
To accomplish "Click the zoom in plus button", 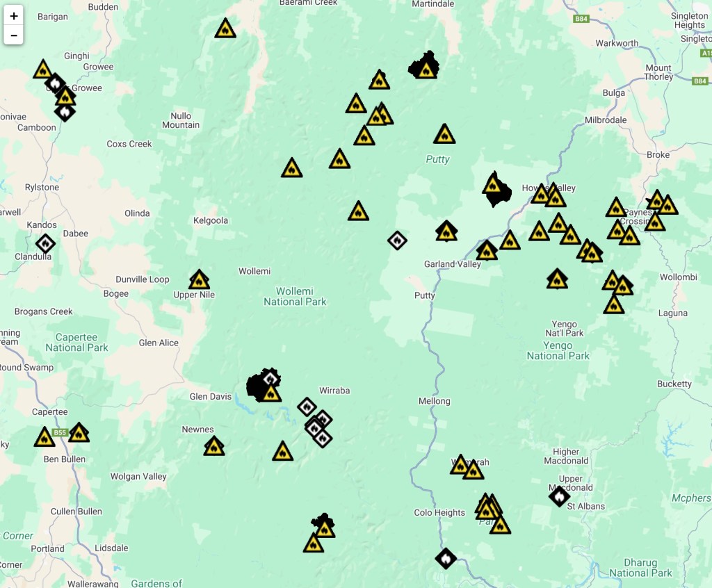I will [x=14, y=15].
